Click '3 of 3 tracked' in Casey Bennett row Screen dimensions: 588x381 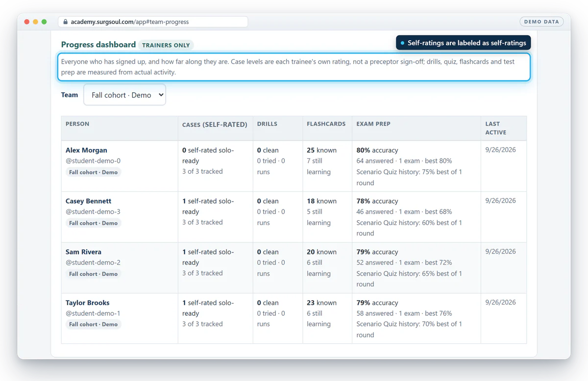tap(202, 222)
